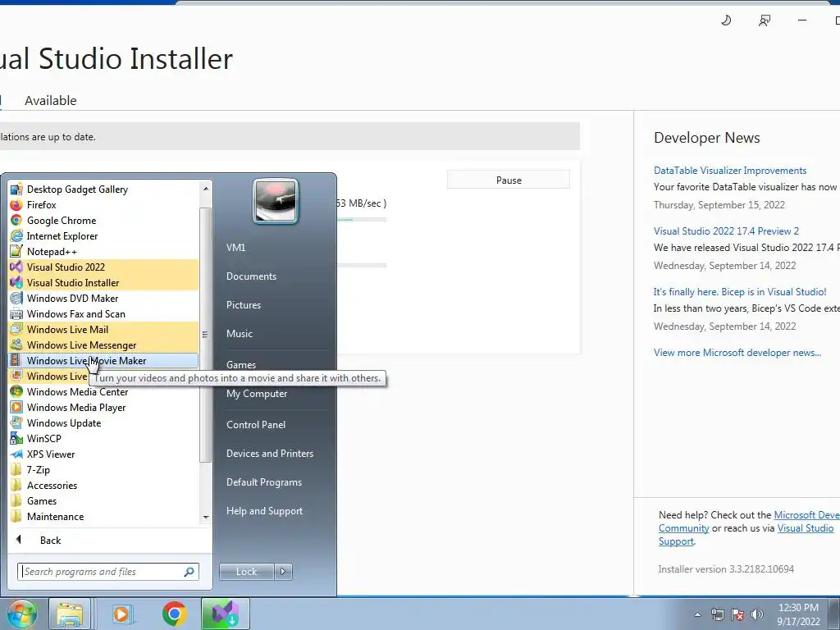840x630 pixels.
Task: Open the Bicep is in Visual Studio article
Action: coord(739,292)
